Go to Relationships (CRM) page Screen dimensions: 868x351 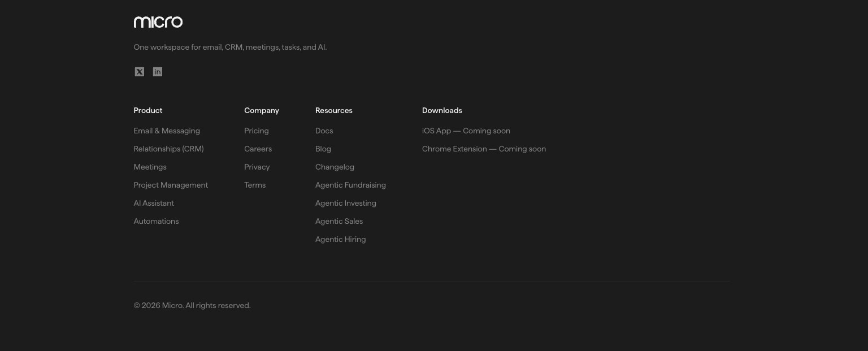pos(168,149)
